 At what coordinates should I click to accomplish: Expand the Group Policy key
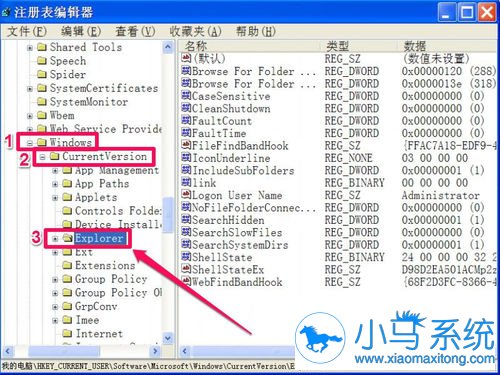pyautogui.click(x=55, y=280)
